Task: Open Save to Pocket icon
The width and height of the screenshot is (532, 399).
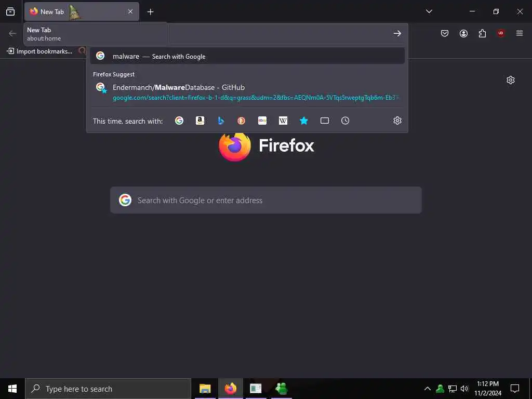Action: [x=445, y=33]
